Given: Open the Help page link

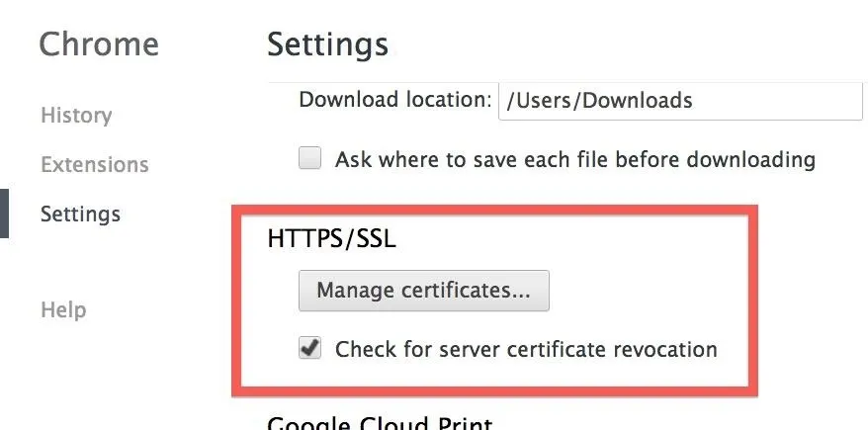Looking at the screenshot, I should (63, 309).
